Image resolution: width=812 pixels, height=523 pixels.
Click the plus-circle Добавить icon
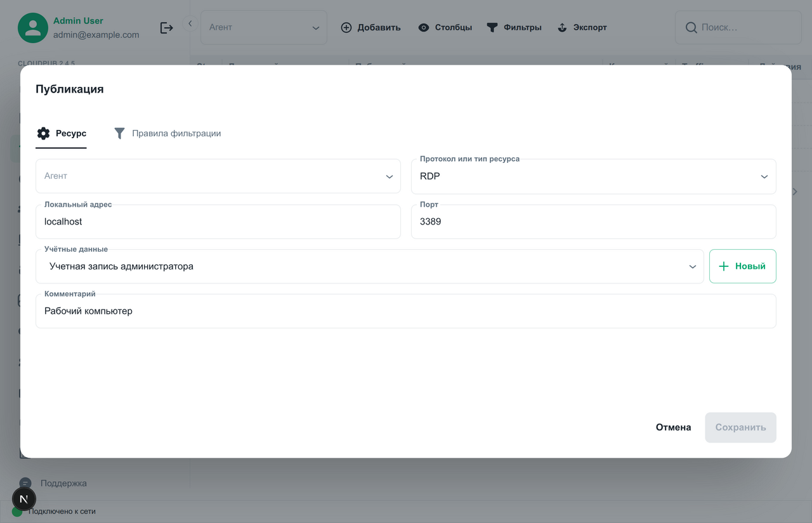click(x=346, y=27)
